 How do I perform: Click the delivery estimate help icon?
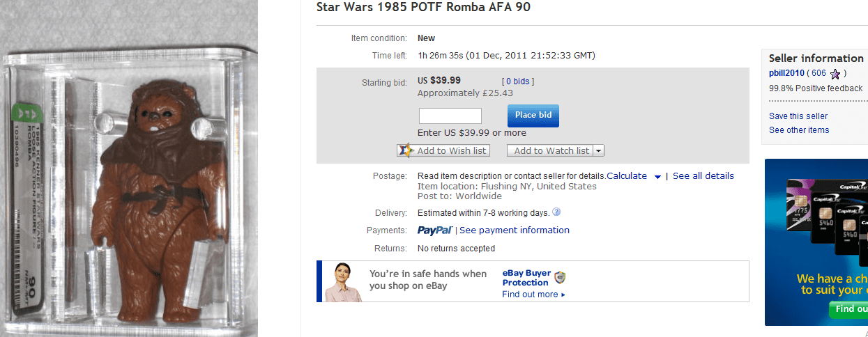[x=556, y=212]
